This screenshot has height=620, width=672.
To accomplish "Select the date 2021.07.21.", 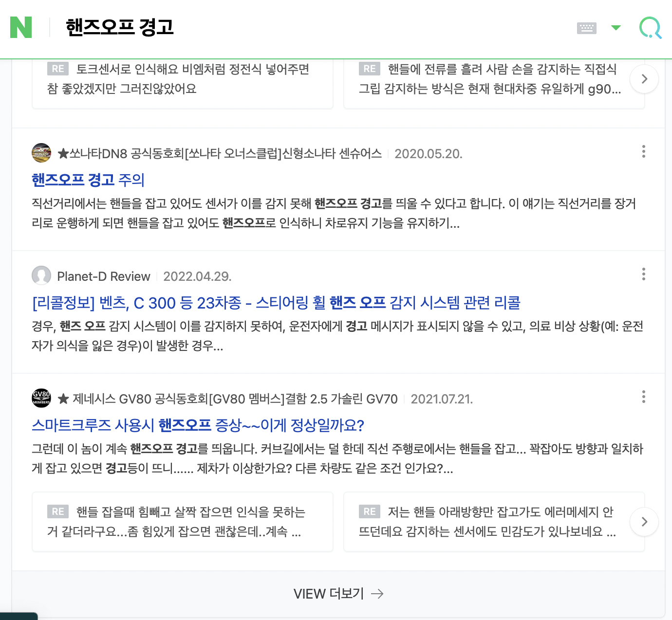I will click(442, 399).
